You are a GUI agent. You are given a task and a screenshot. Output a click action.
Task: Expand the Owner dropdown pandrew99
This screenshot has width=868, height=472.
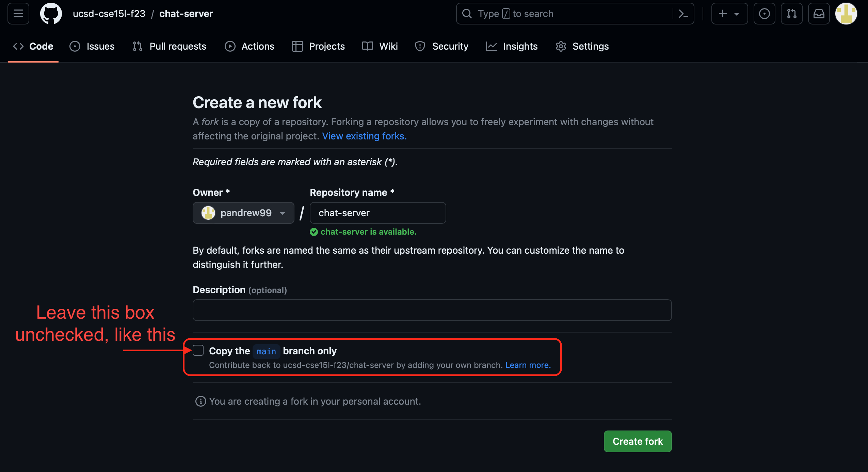coord(243,213)
